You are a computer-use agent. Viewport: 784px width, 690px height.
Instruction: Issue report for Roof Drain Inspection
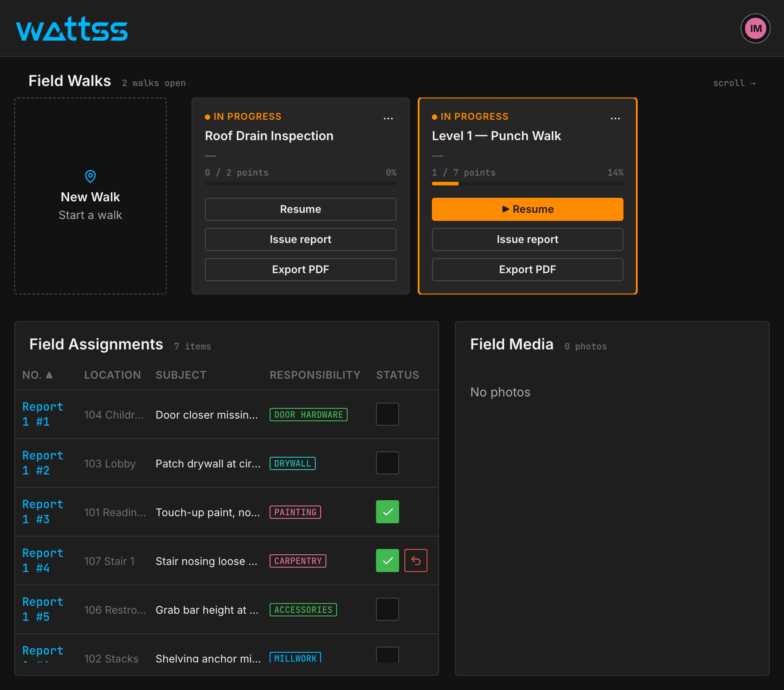[x=301, y=239]
